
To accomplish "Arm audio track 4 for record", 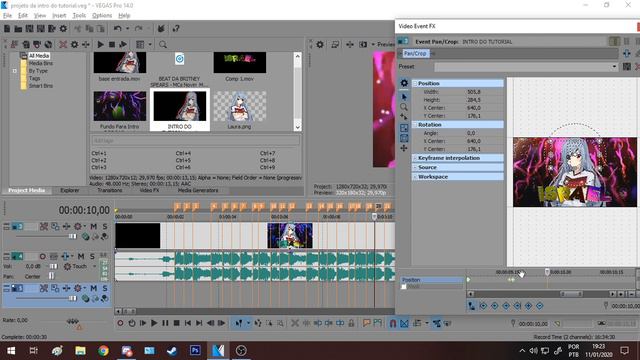I will pos(42,256).
